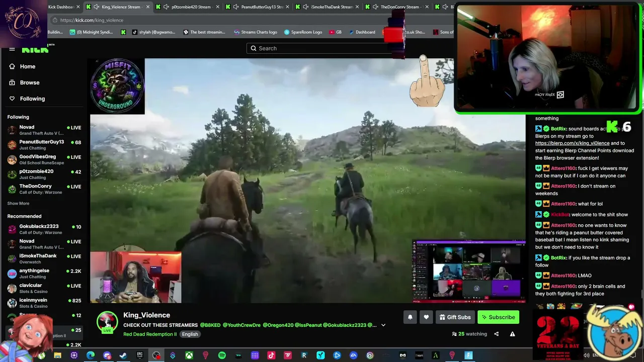644x362 pixels.
Task: Mute the p0tzombie420 tab audio
Action: pos(166,7)
